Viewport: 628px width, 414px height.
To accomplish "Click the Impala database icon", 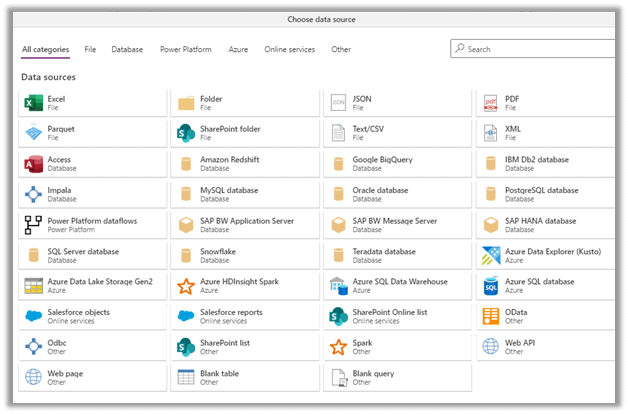I will [33, 194].
